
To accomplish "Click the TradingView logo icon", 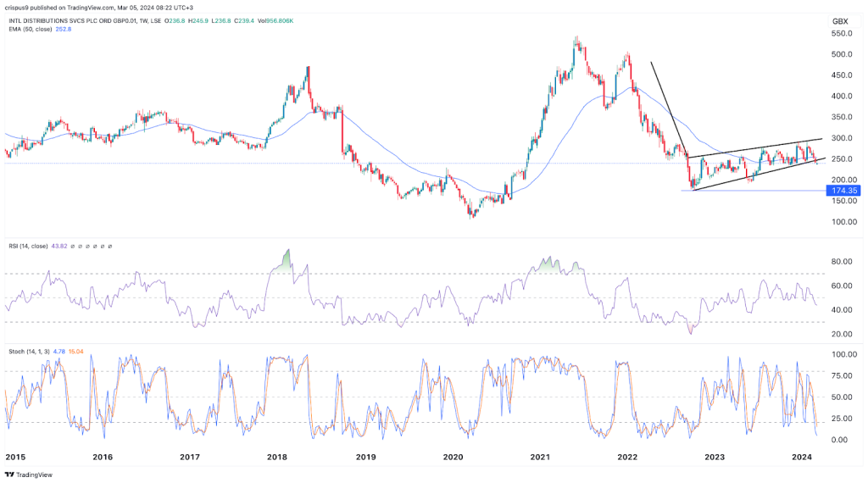I will tap(9, 475).
